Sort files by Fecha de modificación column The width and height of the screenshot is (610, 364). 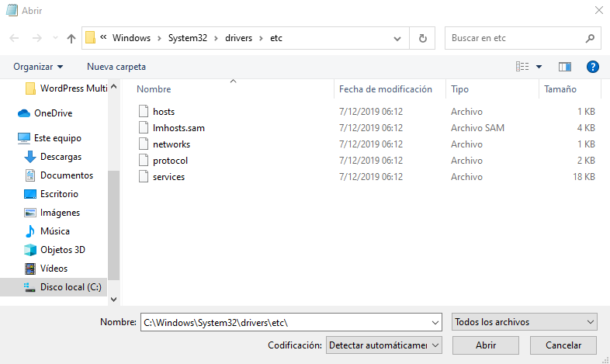pyautogui.click(x=385, y=89)
